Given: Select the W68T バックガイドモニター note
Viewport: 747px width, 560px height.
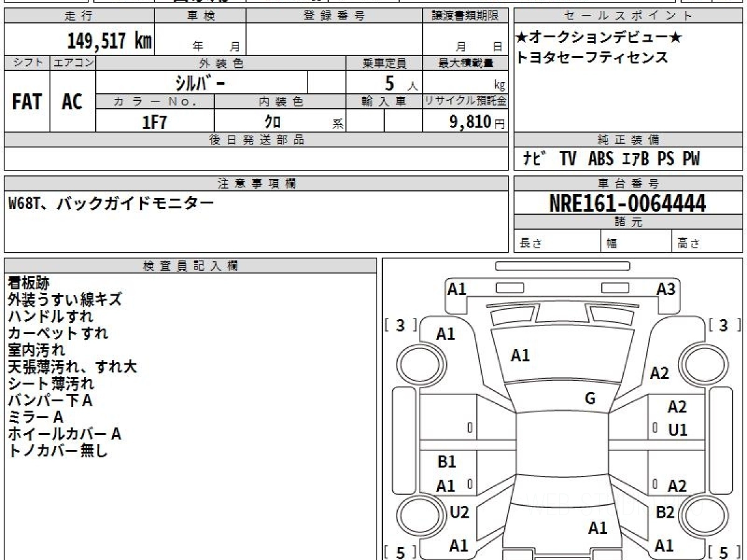Looking at the screenshot, I should tap(111, 203).
